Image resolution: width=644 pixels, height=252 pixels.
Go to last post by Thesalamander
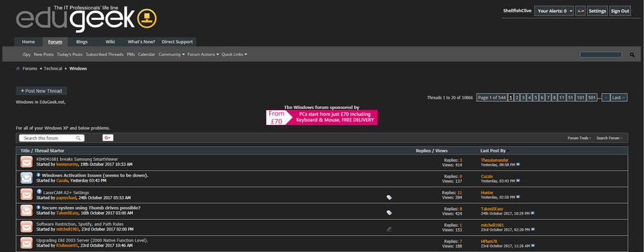(x=518, y=164)
